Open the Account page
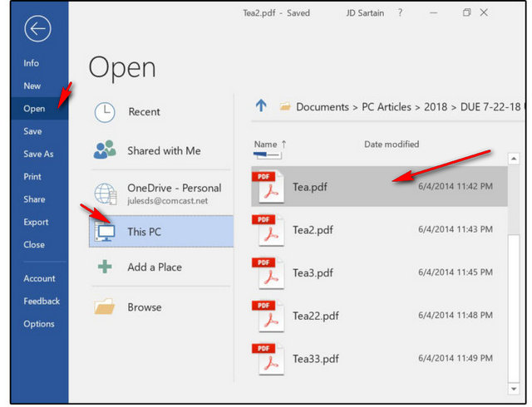Viewport: 532px width, 407px height. (39, 278)
